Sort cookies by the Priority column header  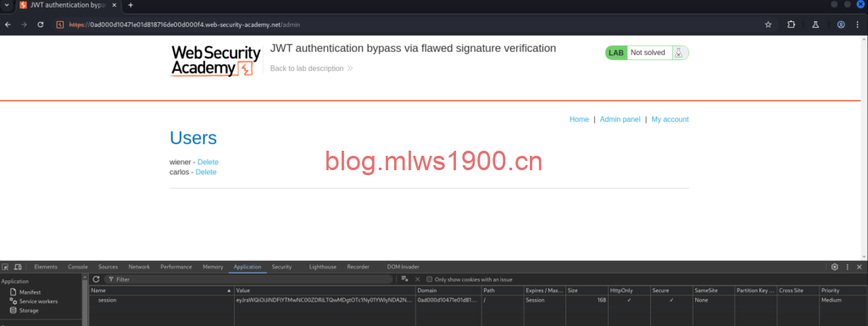click(843, 290)
